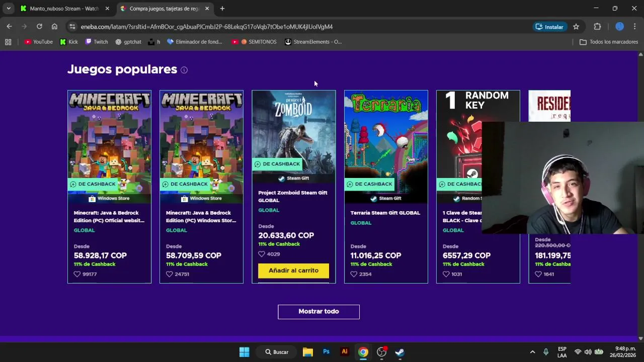Screen dimensions: 644x362
Task: Click taskbar clock 9:48 p.m.
Action: coord(623,352)
